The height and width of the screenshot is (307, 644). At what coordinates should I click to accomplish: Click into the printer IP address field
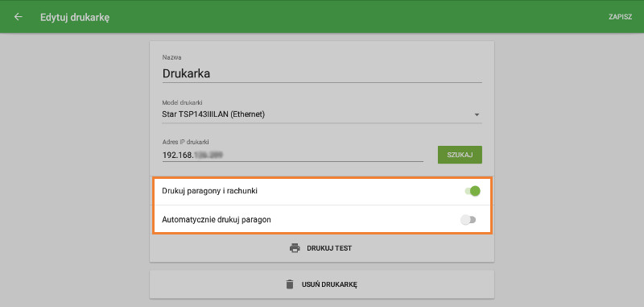(293, 155)
